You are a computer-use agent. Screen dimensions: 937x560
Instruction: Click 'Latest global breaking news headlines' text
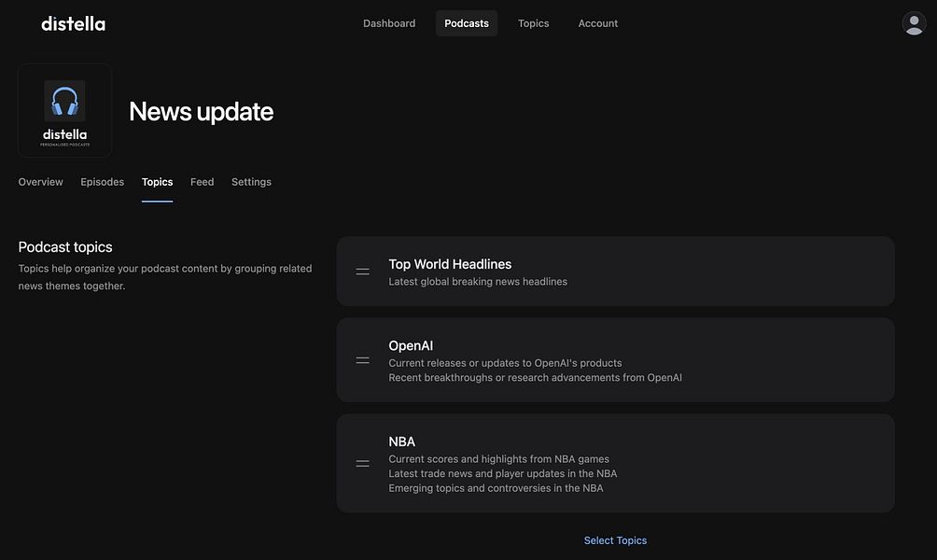478,282
